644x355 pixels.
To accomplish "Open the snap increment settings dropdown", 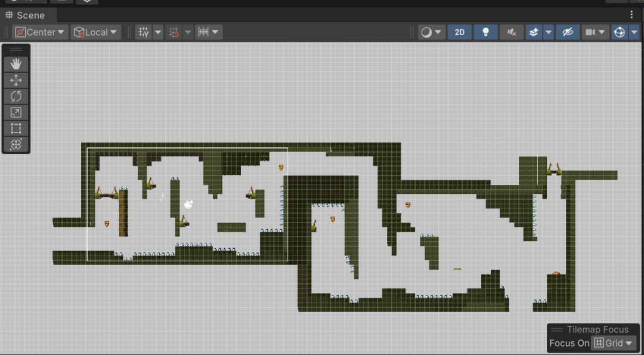I will click(209, 32).
